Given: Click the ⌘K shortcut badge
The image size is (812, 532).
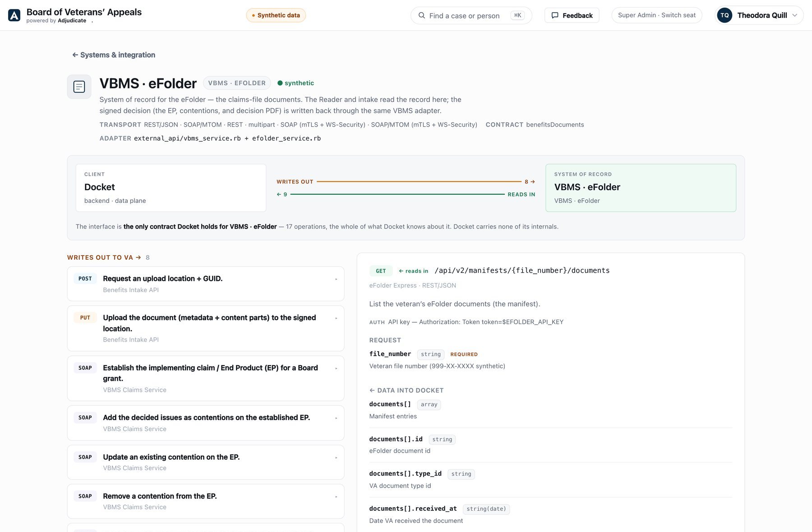Looking at the screenshot, I should click(517, 15).
